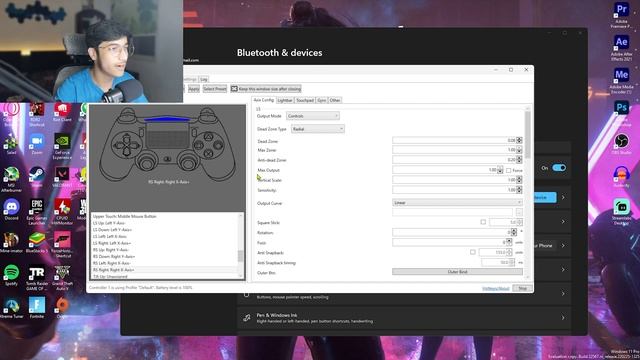Click the Dead Zone value stepper
The width and height of the screenshot is (640, 360).
pos(519,140)
